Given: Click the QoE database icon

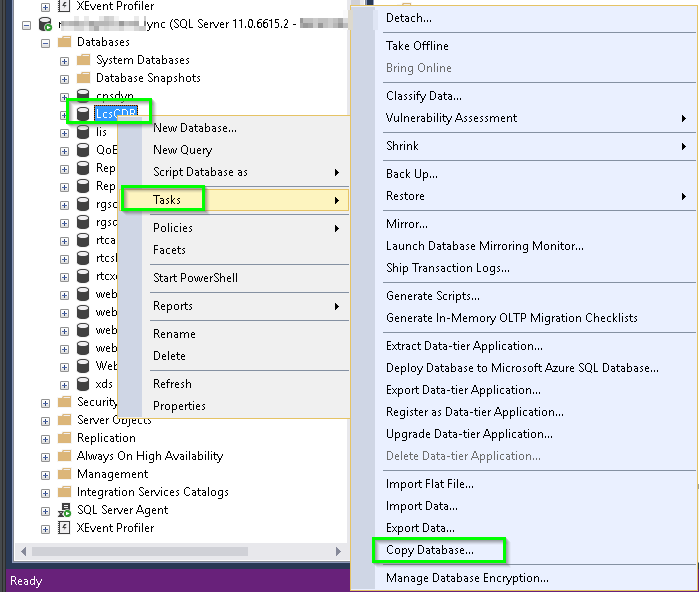Looking at the screenshot, I should 83,150.
